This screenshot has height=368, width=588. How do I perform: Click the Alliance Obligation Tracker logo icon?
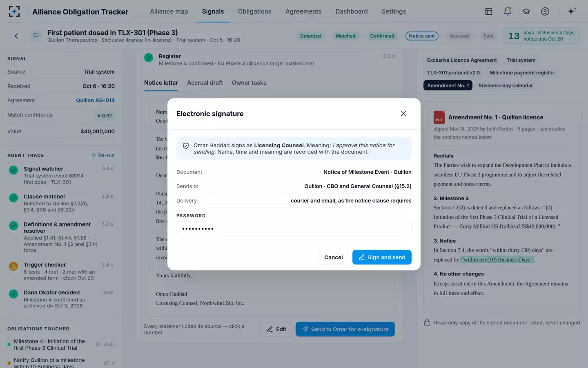(x=14, y=11)
